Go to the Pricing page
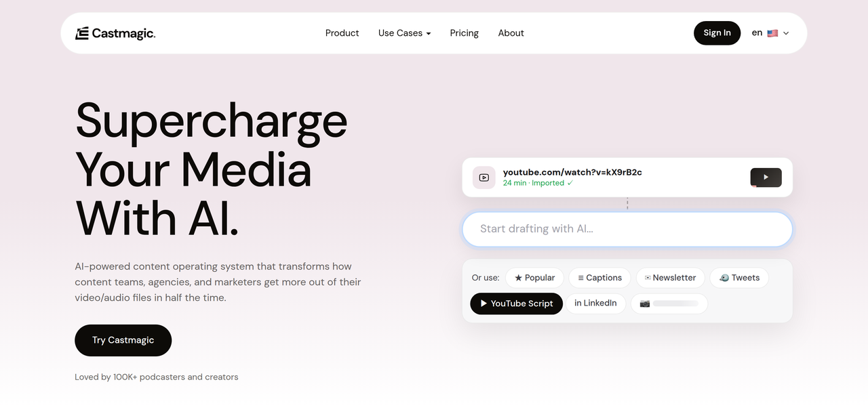 464,33
